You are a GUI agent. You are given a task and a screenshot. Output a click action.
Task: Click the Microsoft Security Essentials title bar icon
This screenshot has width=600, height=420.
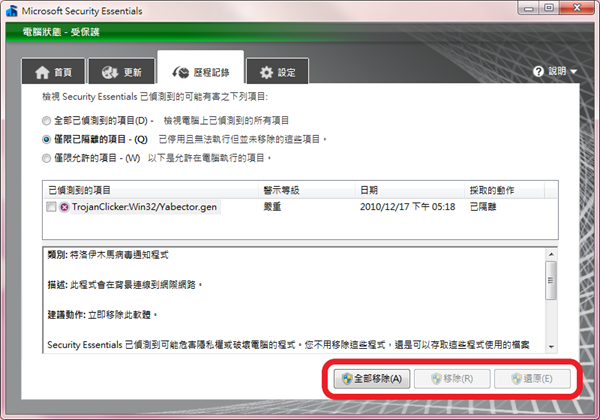point(12,11)
